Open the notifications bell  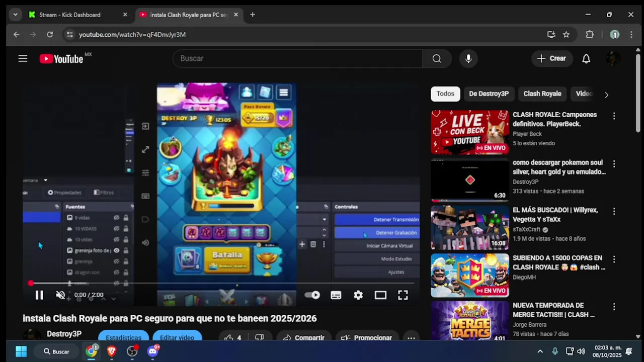586,59
